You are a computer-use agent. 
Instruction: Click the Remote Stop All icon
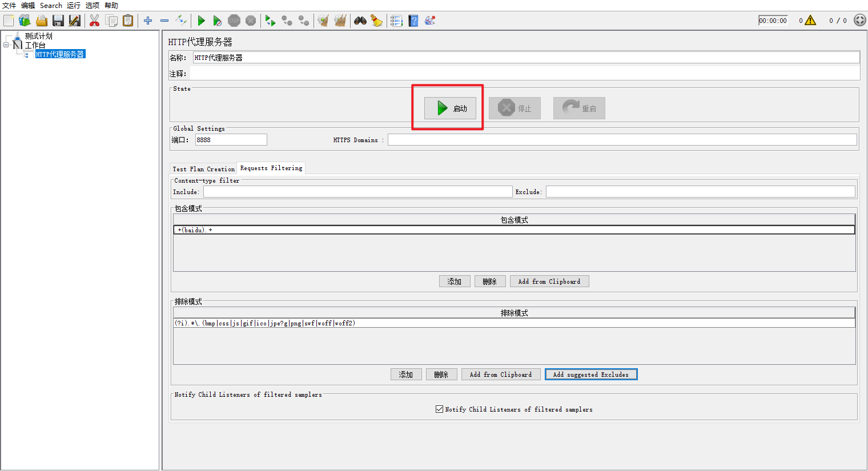pos(287,21)
